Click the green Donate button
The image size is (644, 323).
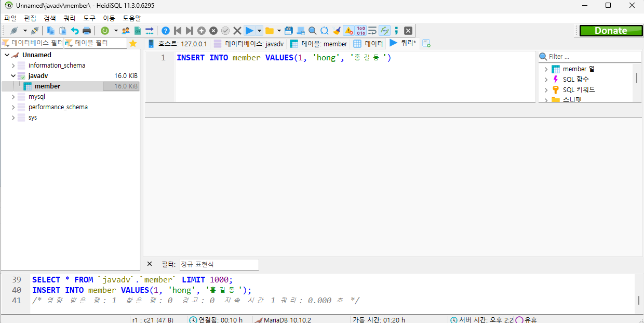[610, 31]
